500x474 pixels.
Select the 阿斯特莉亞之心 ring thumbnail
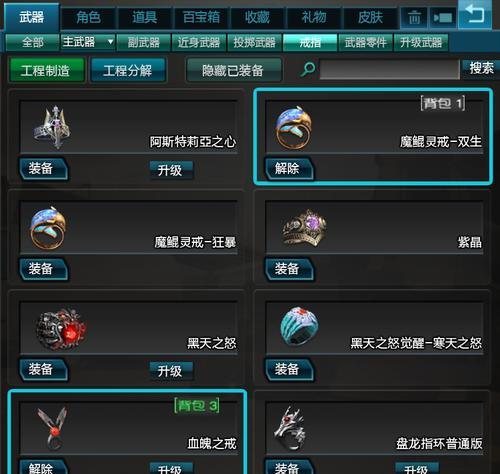pos(53,127)
